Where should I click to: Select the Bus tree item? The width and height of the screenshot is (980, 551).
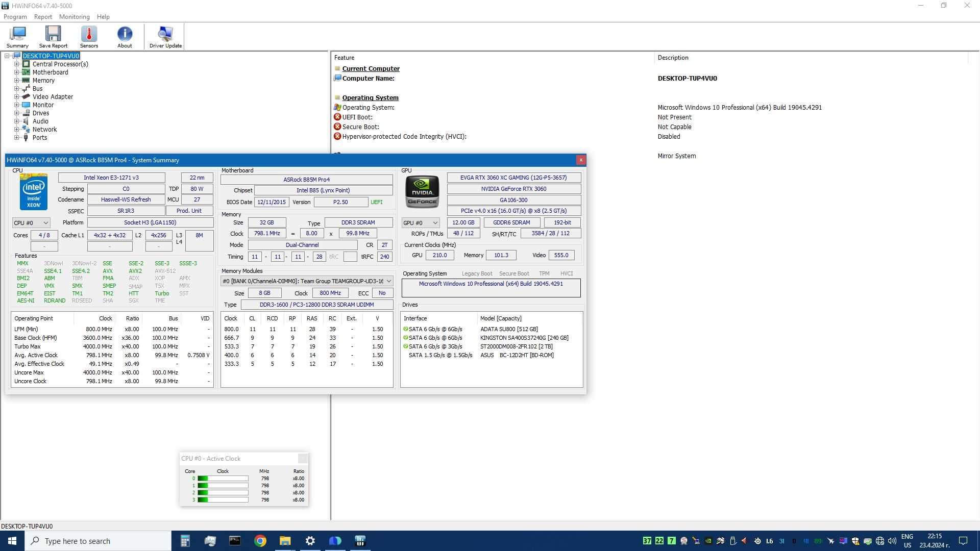pyautogui.click(x=38, y=89)
